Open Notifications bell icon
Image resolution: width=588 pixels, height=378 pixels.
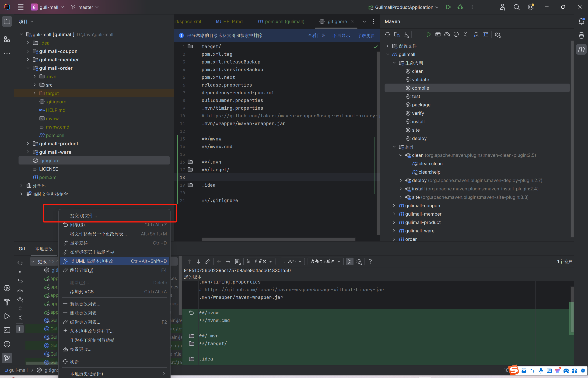point(581,22)
